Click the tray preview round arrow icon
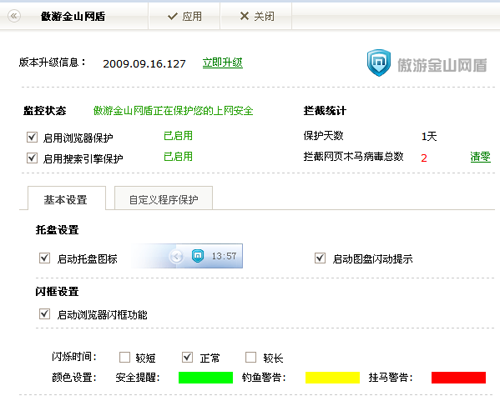Viewport: 500px width, 396px height. (x=176, y=256)
